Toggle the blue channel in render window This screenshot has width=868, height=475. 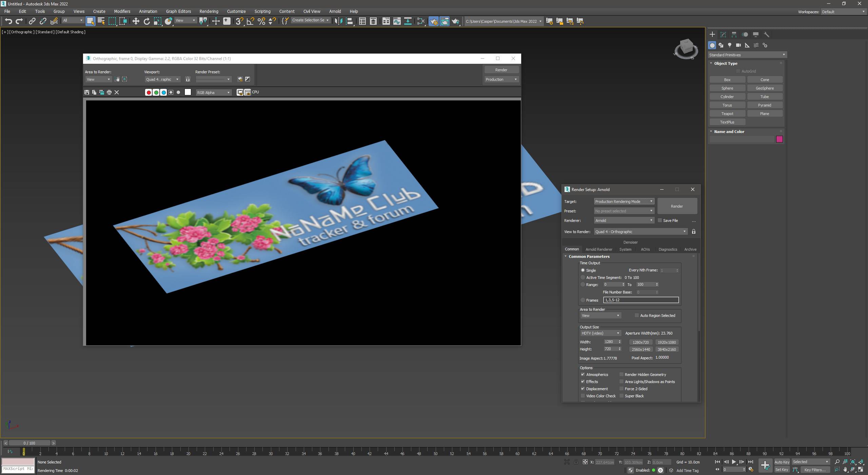(163, 92)
